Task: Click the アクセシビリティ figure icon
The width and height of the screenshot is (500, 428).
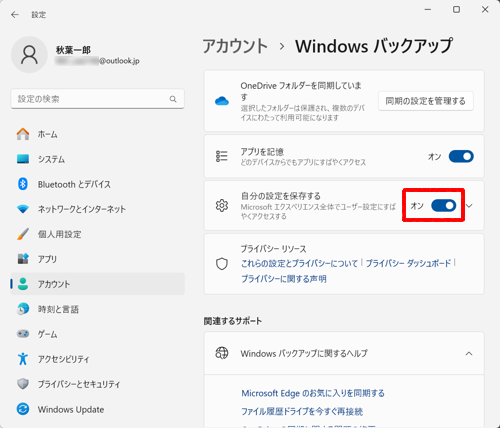Action: [x=23, y=359]
